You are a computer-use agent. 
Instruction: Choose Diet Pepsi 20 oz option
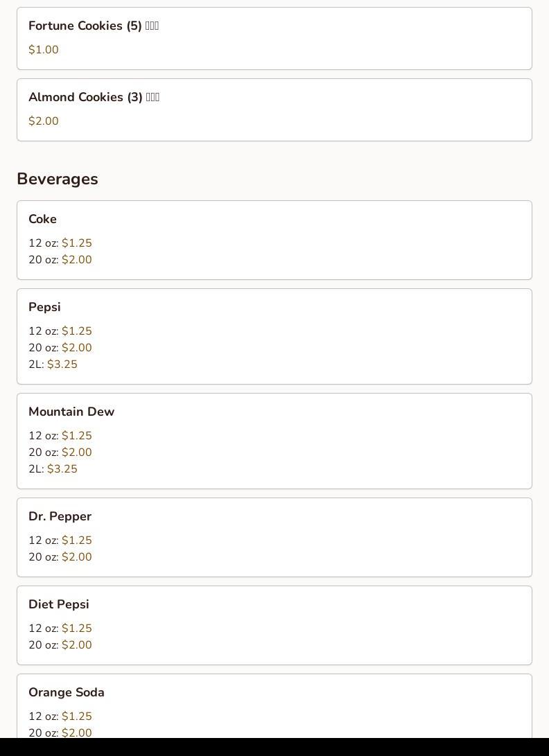point(76,645)
